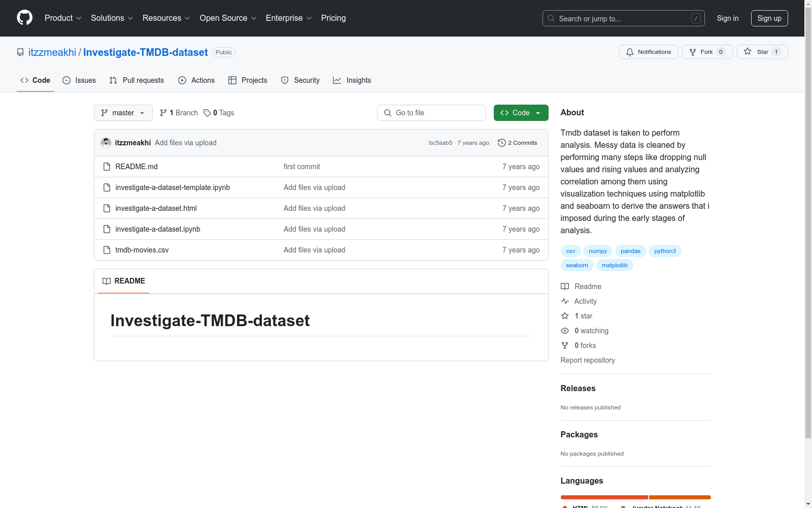Click the file icon beside investigate-a-dataset.ipynb
The height and width of the screenshot is (508, 812).
[107, 229]
